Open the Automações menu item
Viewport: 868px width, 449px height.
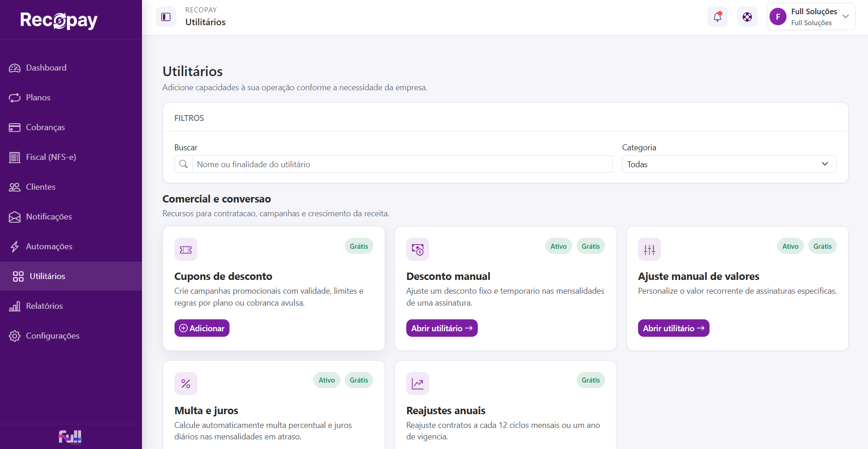(71, 246)
